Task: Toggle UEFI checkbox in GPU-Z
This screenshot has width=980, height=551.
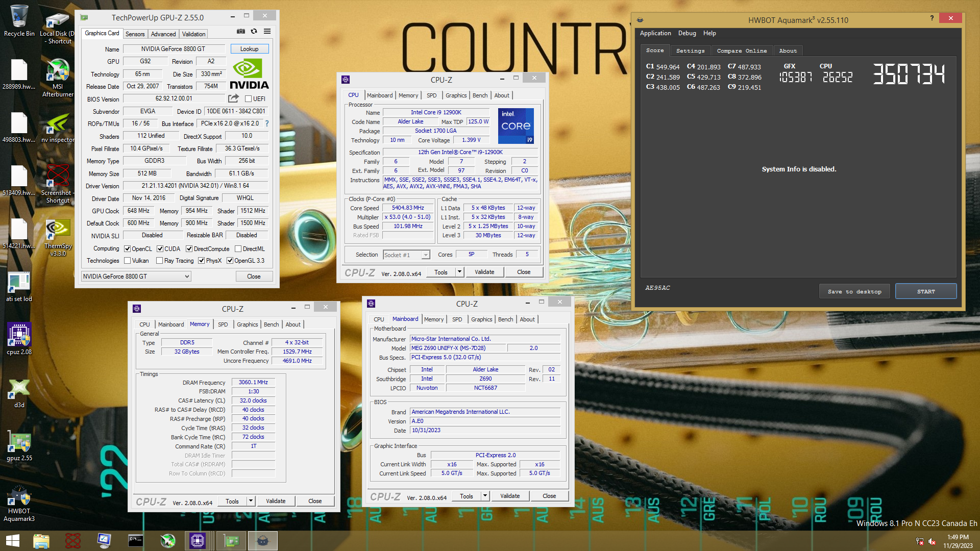Action: pos(248,99)
